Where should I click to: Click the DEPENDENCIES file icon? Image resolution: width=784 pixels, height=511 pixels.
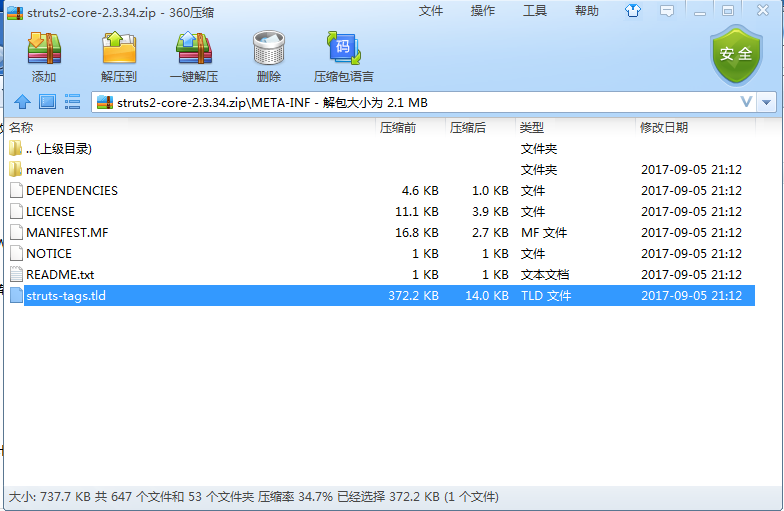(x=16, y=190)
